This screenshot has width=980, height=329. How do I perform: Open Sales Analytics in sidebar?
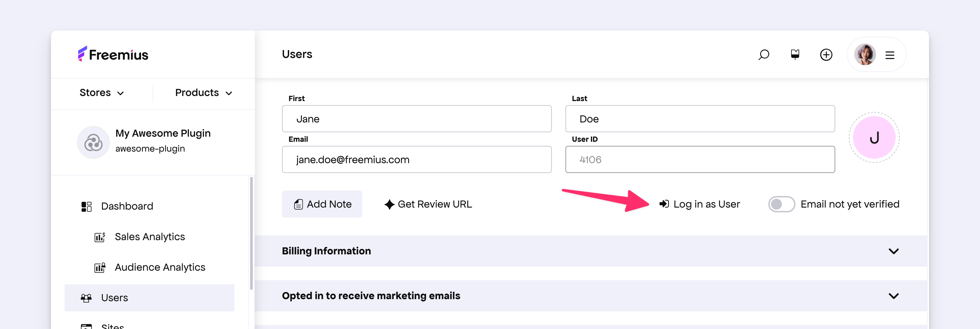[x=150, y=237]
